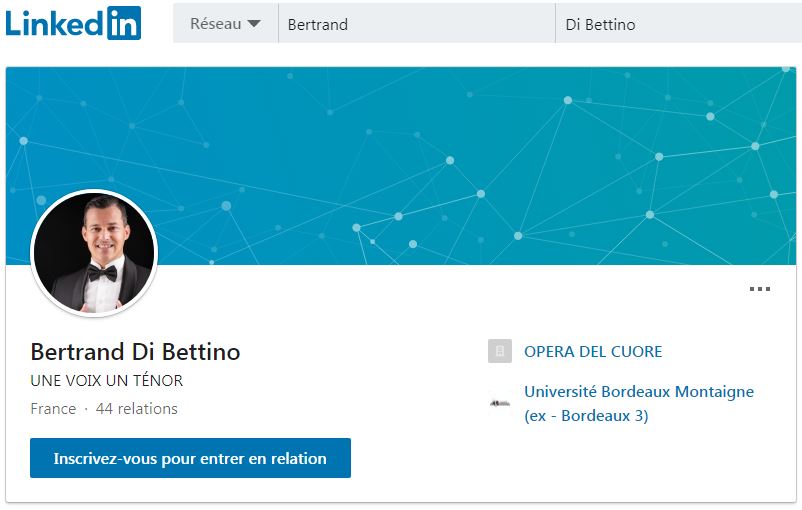
Task: Click the profile photo of Bertrand Di Bettino
Action: pos(94,252)
